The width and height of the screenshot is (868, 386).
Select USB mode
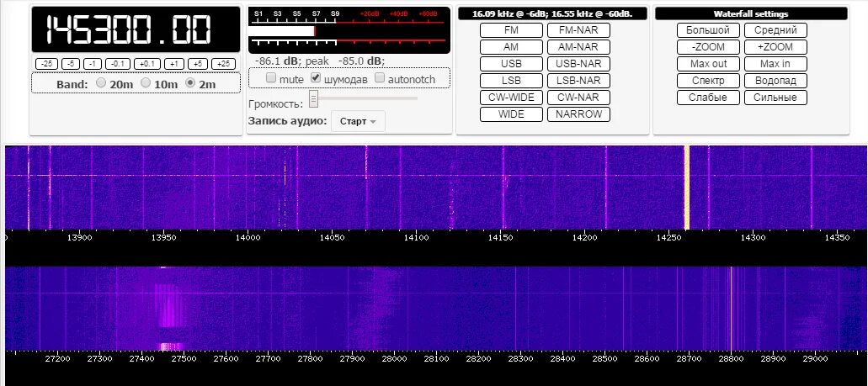pyautogui.click(x=511, y=64)
